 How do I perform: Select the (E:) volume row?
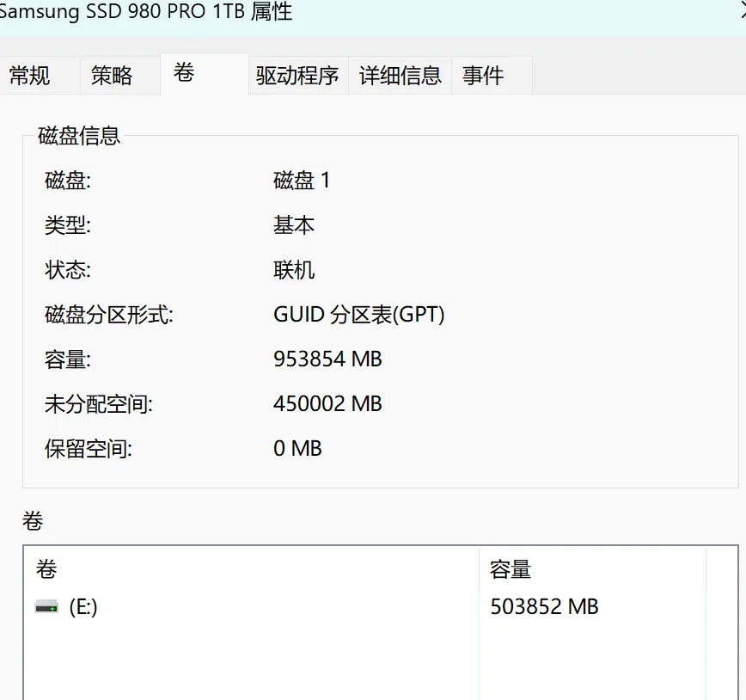coord(364,606)
